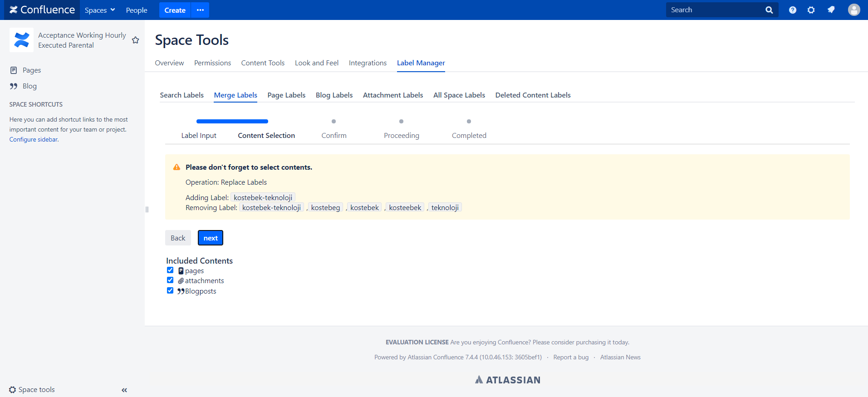Click the removing label kosteebek
This screenshot has width=868, height=397.
click(405, 208)
